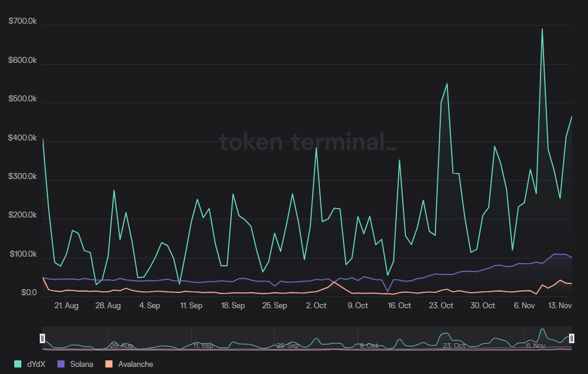Click the "21. Aug" x-axis label
The image size is (588, 374).
pos(66,306)
